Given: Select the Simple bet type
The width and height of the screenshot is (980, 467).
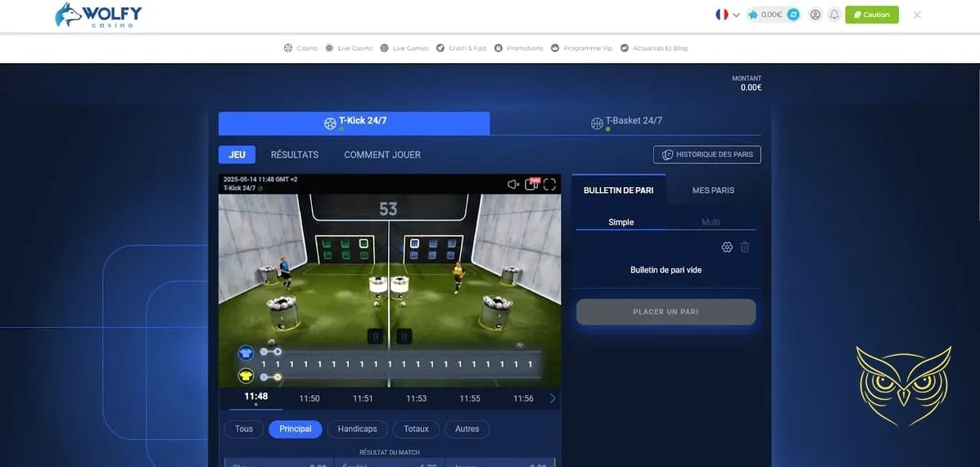Looking at the screenshot, I should [x=621, y=222].
